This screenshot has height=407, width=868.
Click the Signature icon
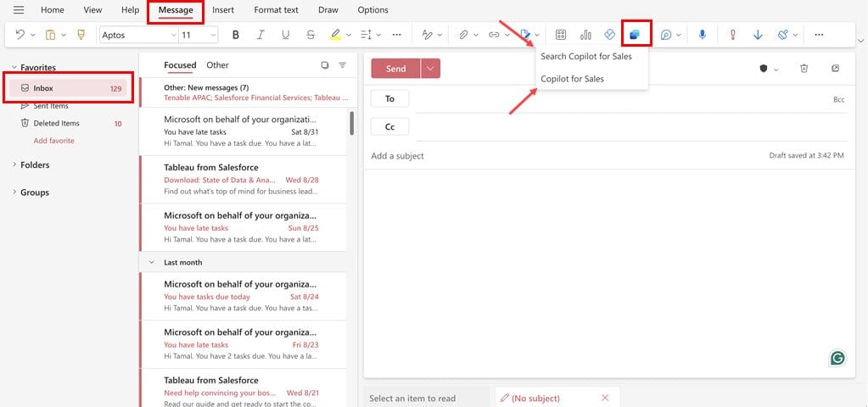click(x=525, y=35)
